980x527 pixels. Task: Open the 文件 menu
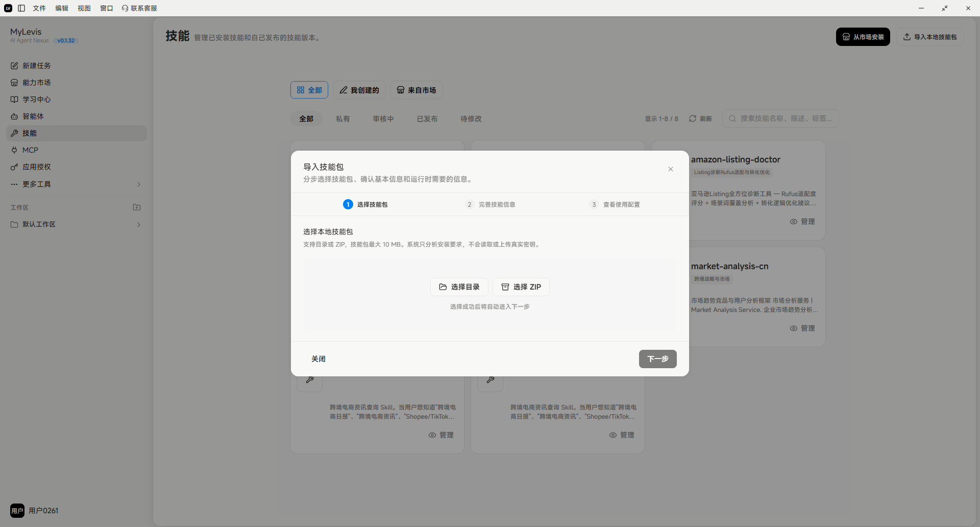tap(39, 8)
